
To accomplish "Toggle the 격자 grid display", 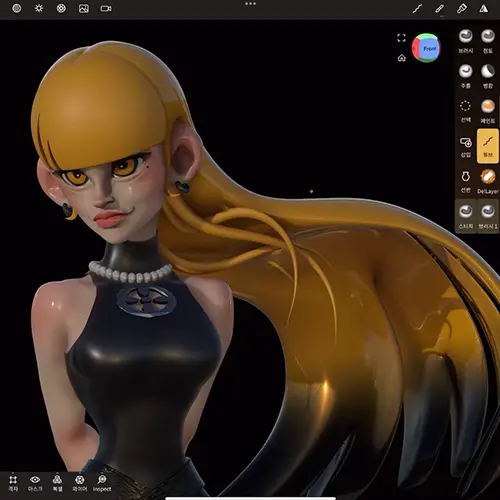I will click(13, 483).
